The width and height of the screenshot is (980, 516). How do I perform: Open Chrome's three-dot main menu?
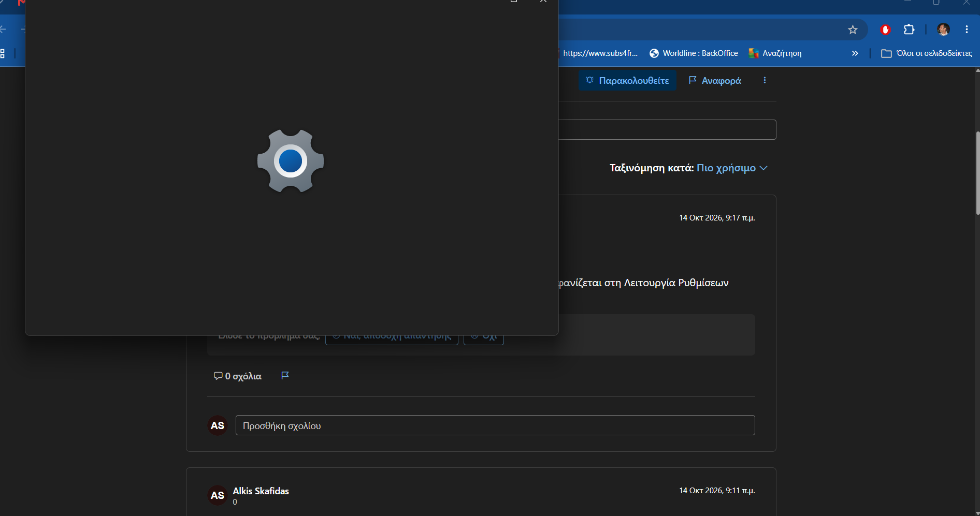[967, 30]
